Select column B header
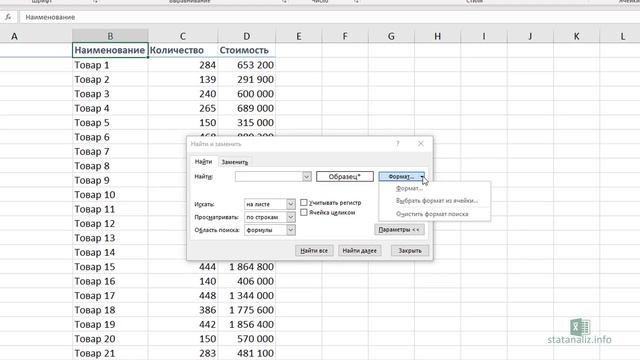The height and width of the screenshot is (360, 640). [110, 36]
